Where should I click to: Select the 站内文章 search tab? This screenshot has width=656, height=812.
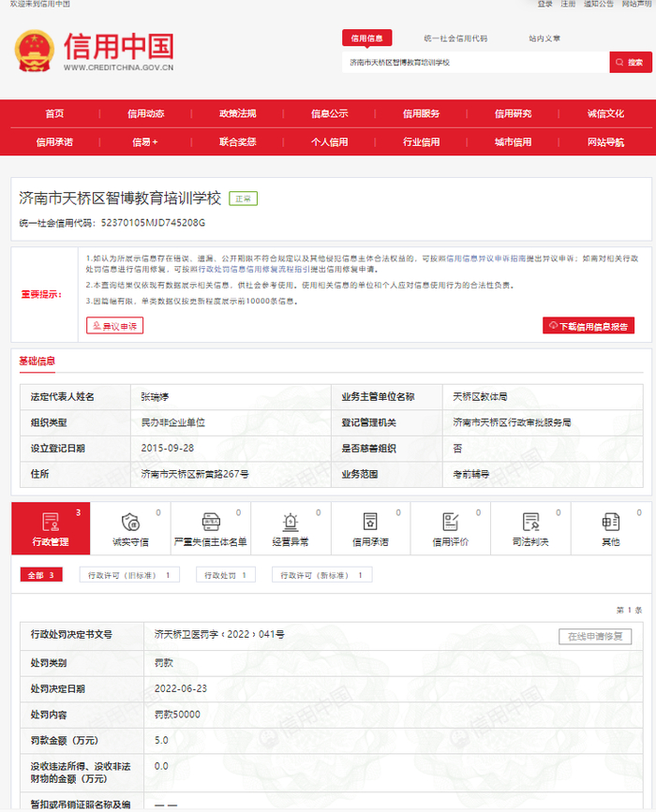544,38
